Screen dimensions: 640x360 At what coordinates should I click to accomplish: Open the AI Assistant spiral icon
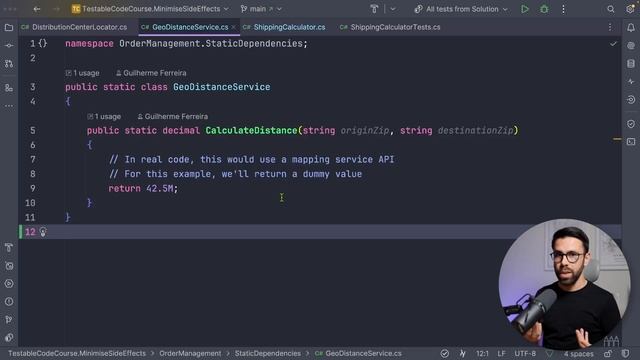[x=631, y=46]
